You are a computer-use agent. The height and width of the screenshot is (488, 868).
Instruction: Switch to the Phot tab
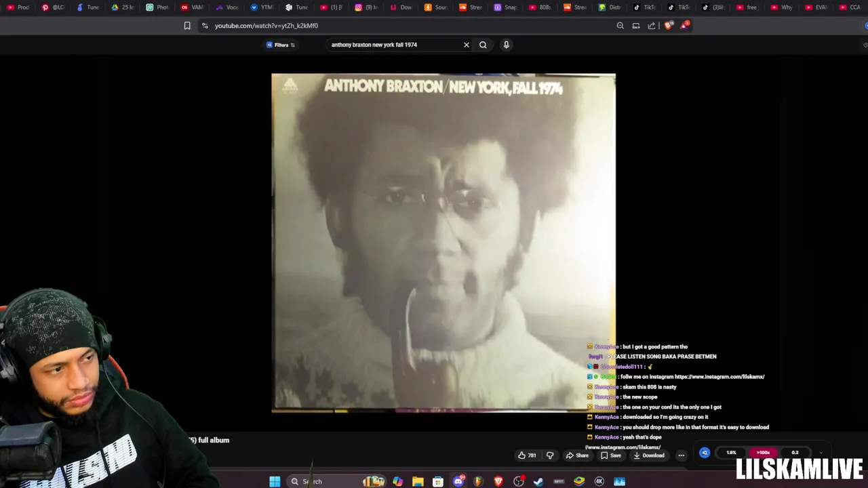[158, 7]
